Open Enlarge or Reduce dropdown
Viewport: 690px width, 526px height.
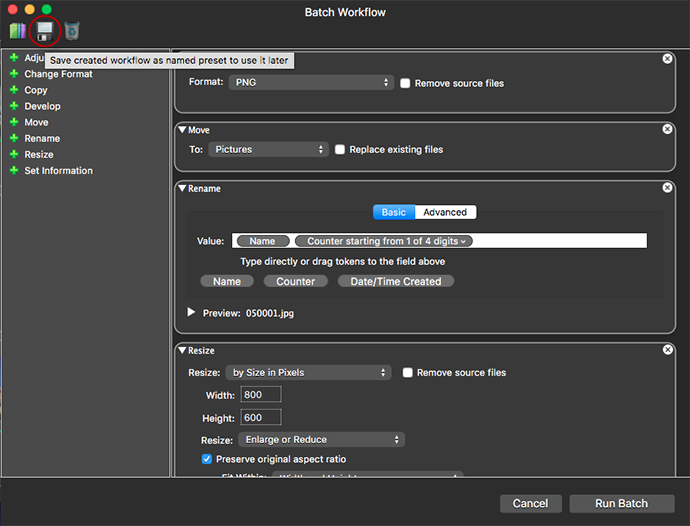click(x=321, y=439)
